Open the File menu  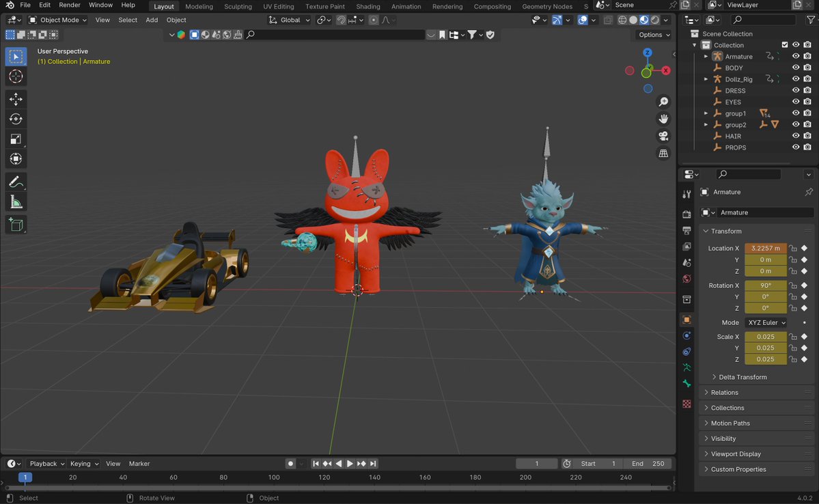point(25,5)
